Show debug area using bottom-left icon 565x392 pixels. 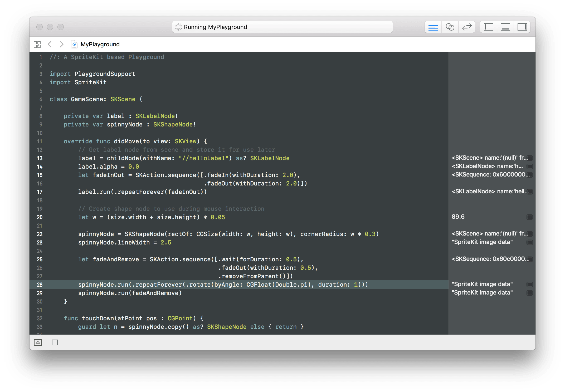[x=38, y=342]
